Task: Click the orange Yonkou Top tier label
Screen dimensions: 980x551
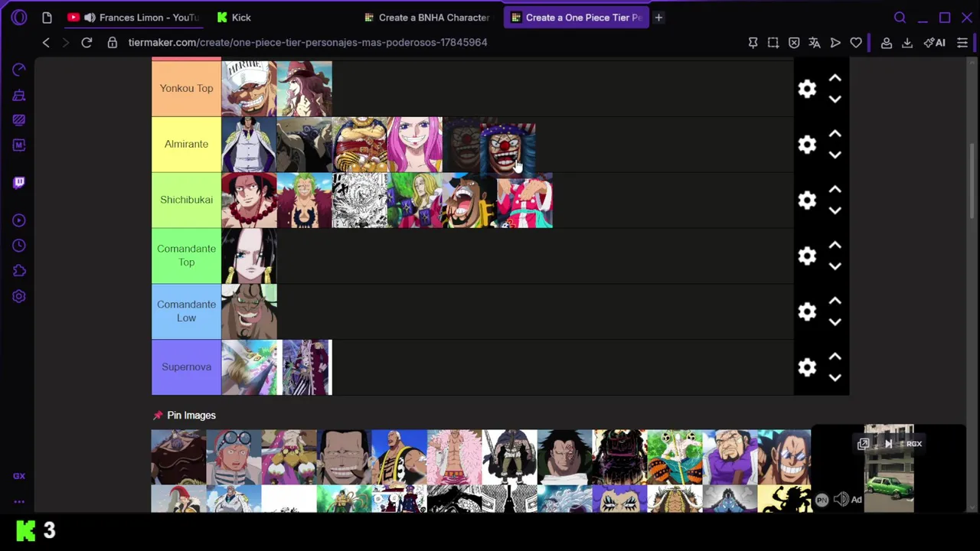Action: (x=186, y=88)
